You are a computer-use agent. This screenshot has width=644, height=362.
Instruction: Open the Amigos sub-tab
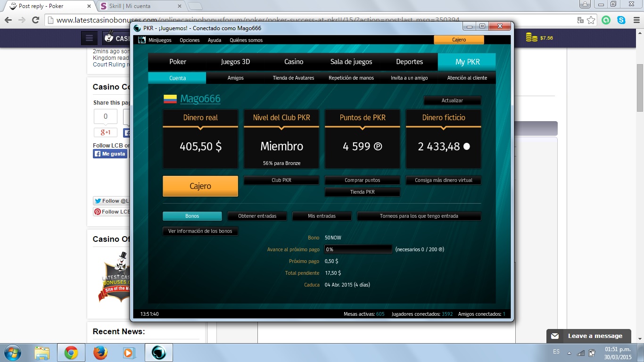235,78
